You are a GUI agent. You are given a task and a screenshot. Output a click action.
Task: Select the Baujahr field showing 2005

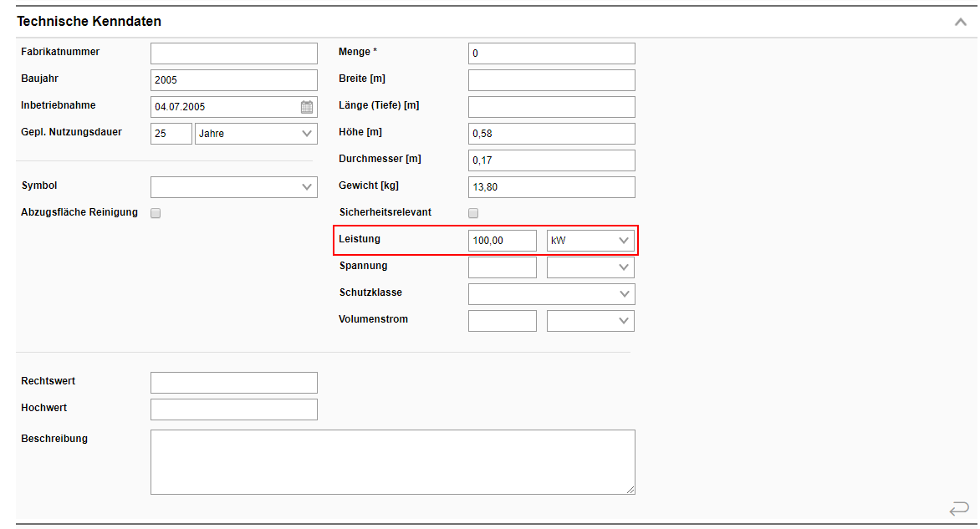pos(234,80)
